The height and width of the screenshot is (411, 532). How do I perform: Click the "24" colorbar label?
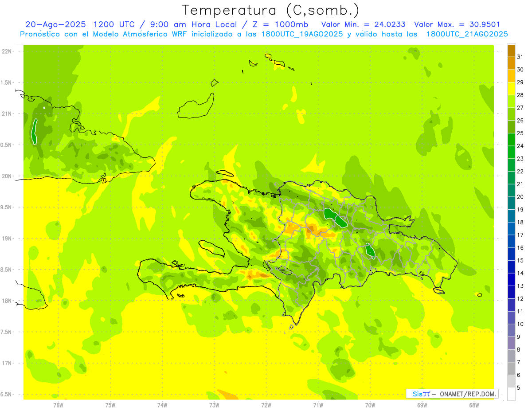520,146
